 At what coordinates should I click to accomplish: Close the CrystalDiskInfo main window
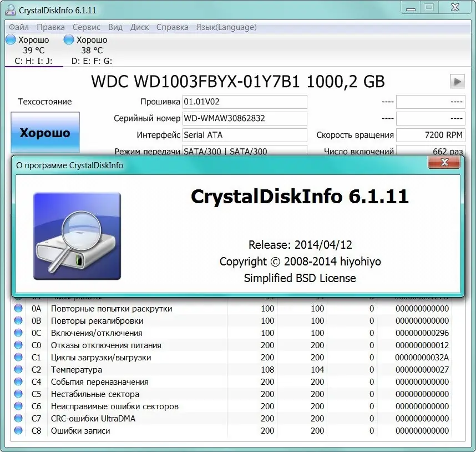(x=455, y=8)
